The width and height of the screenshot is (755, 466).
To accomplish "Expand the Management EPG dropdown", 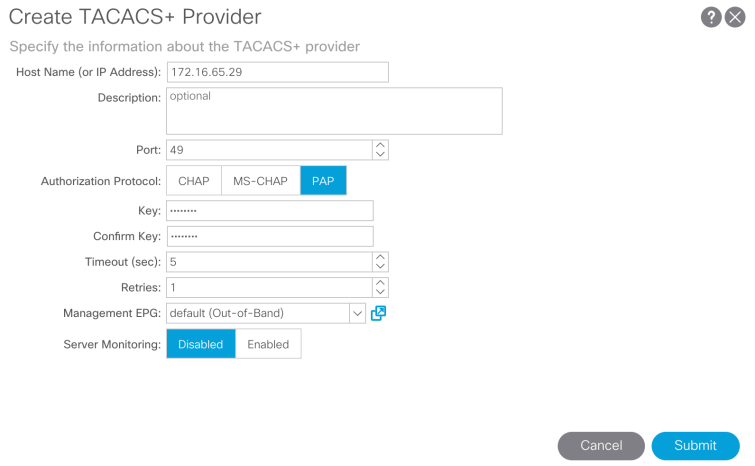I will point(357,313).
